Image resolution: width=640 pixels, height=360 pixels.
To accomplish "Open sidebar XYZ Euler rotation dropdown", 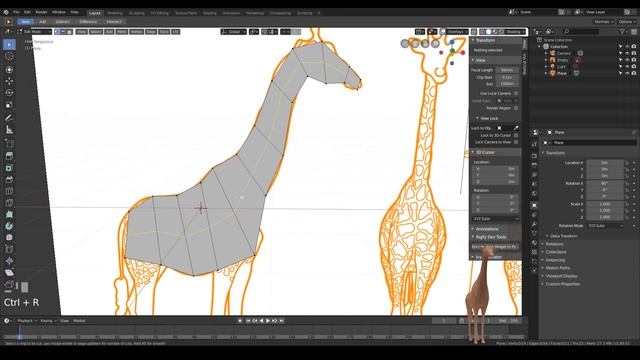I will click(x=495, y=219).
